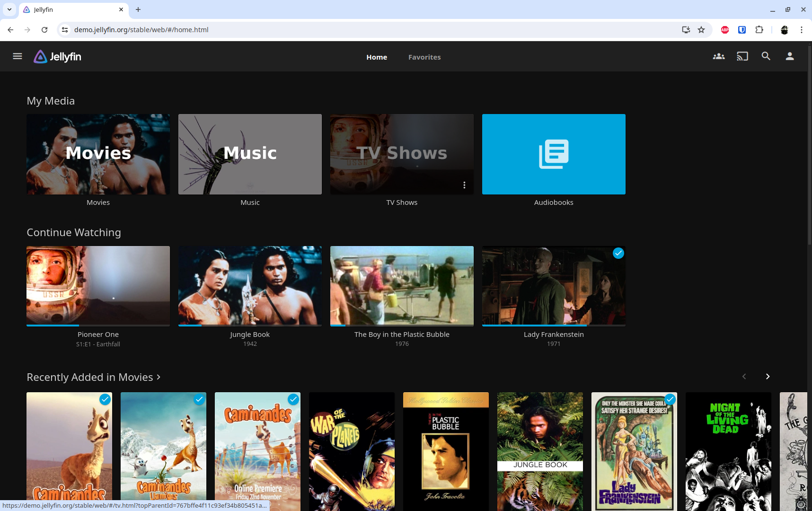This screenshot has width=812, height=511.
Task: Click the Music label link
Action: coord(250,203)
